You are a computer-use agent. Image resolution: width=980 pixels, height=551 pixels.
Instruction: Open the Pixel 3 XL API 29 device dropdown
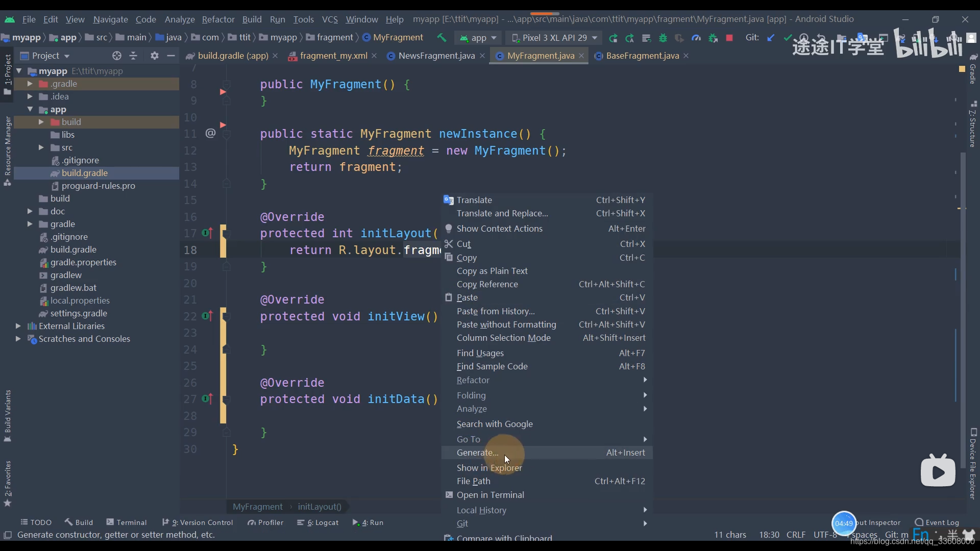[554, 38]
